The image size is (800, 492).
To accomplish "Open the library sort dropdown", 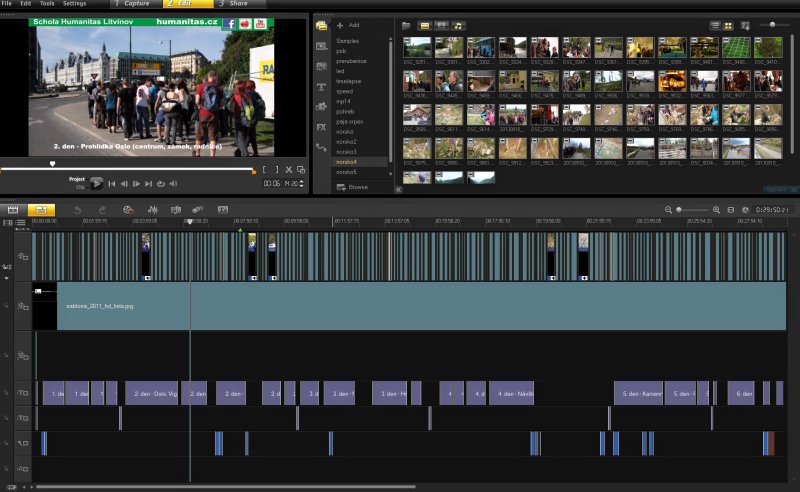I will tap(745, 24).
